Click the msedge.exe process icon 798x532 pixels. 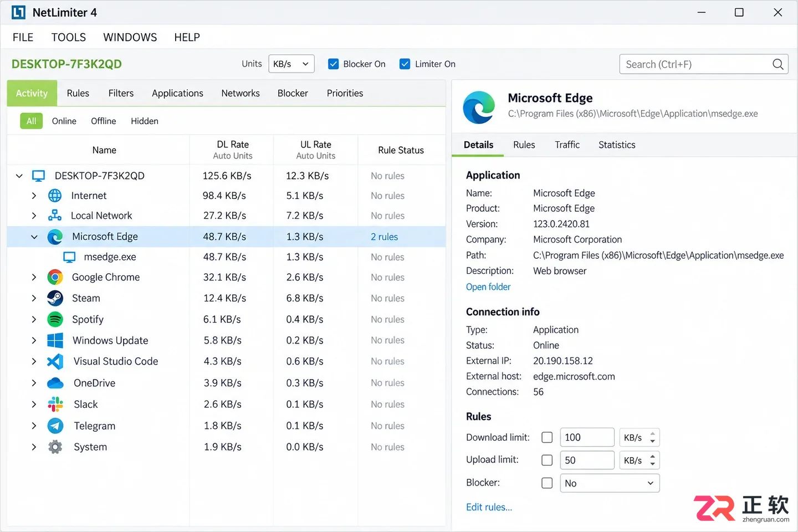point(69,257)
